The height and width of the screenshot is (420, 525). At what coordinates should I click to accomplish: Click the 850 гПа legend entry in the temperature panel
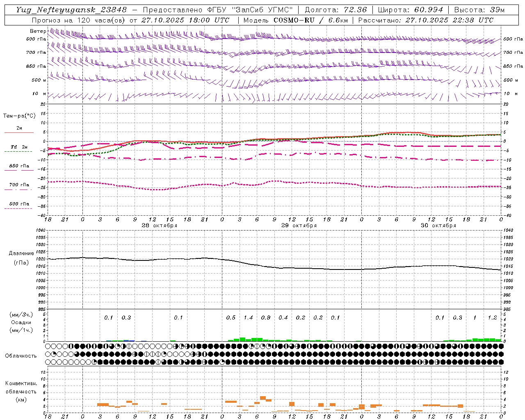pyautogui.click(x=19, y=166)
